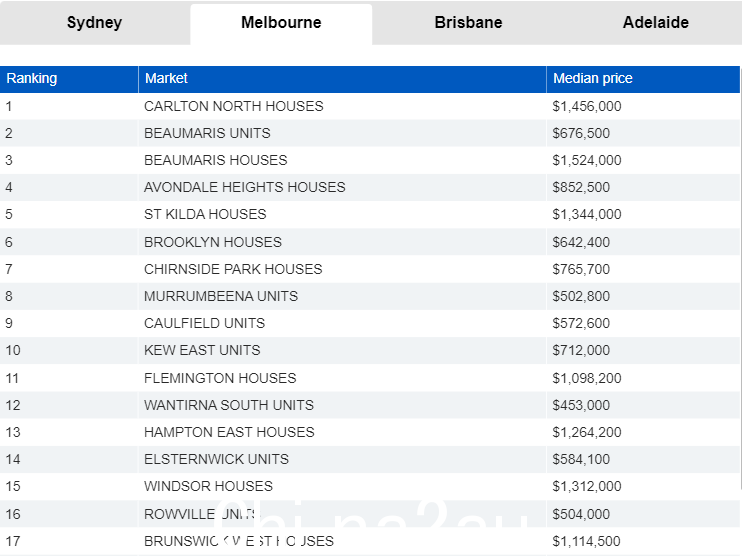The image size is (742, 556).
Task: Click ranking number 13 cell
Action: [x=69, y=432]
